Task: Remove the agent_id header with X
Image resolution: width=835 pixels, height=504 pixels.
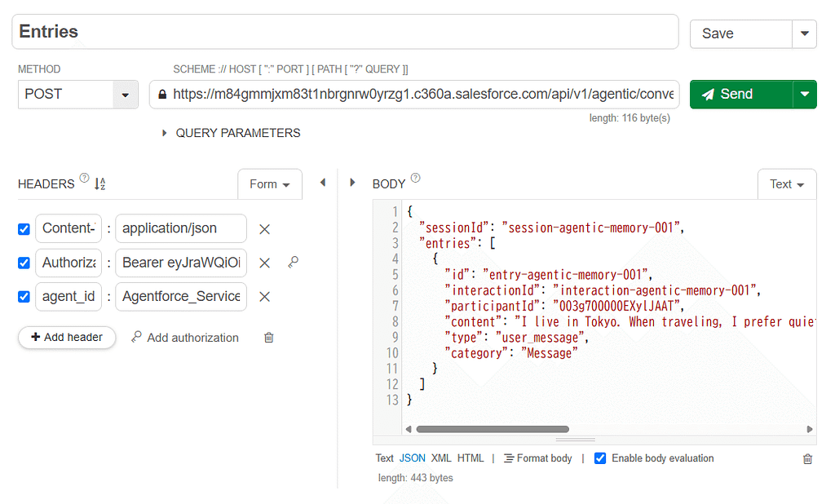Action: 265,297
